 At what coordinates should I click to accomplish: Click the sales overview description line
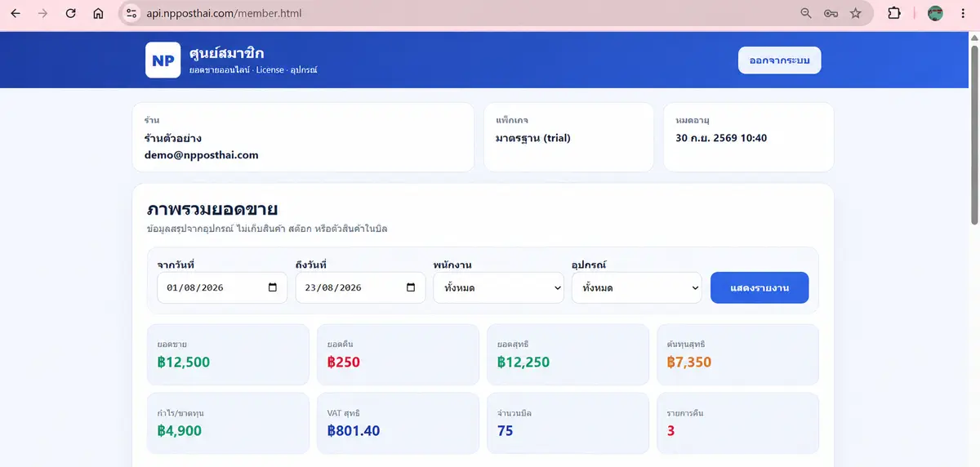[x=266, y=229]
